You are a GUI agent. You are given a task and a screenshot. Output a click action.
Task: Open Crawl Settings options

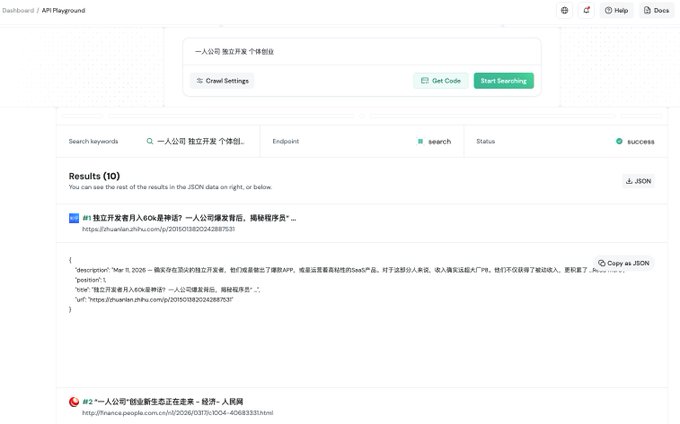point(222,81)
